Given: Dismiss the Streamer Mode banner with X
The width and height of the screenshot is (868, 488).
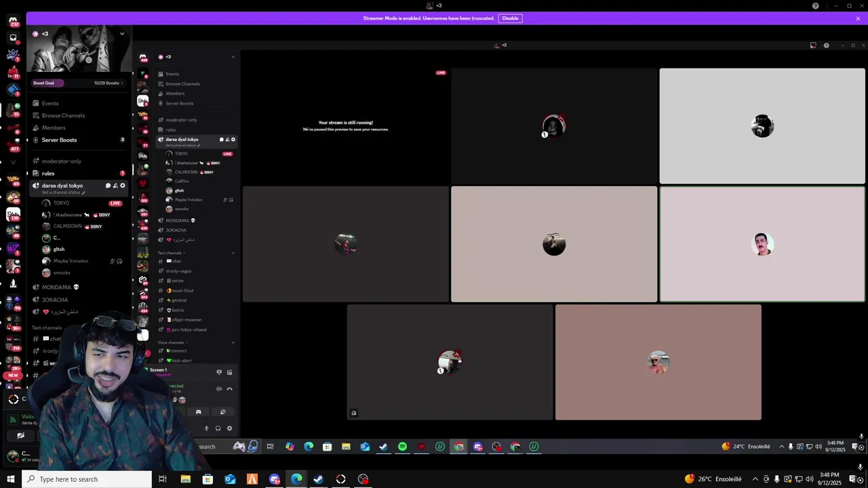Looking at the screenshot, I should (x=858, y=18).
